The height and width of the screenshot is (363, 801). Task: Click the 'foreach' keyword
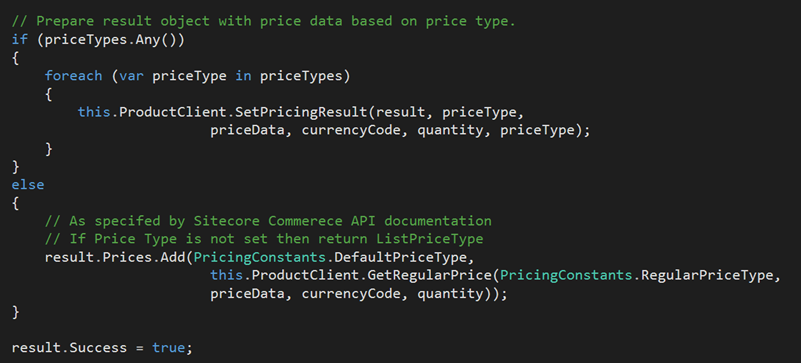74,76
